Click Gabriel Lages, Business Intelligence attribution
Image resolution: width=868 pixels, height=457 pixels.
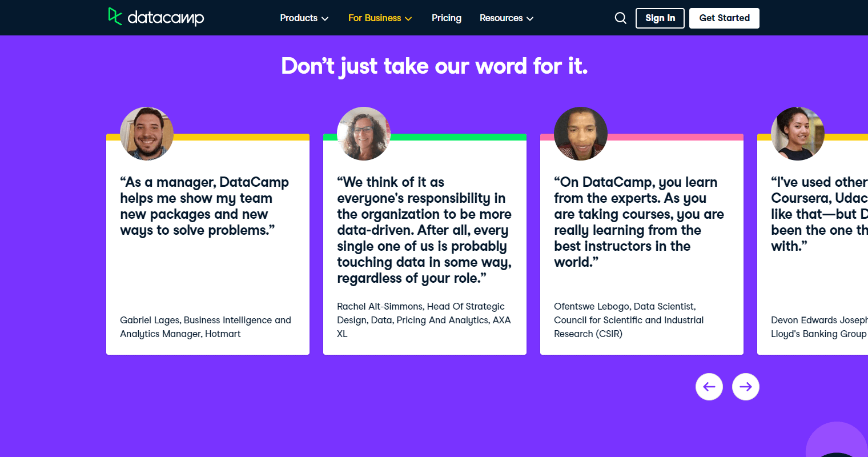point(206,327)
